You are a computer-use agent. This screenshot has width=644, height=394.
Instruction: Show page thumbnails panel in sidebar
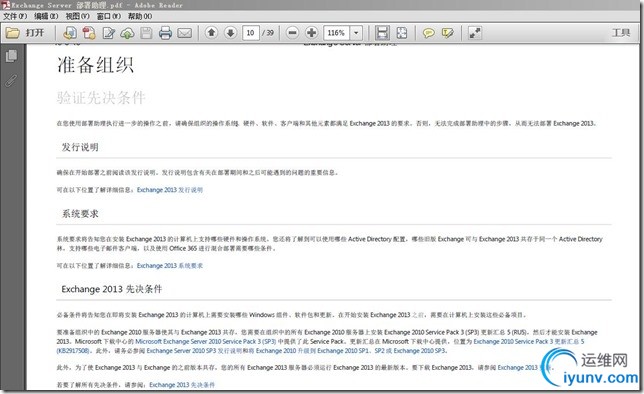pos(12,56)
